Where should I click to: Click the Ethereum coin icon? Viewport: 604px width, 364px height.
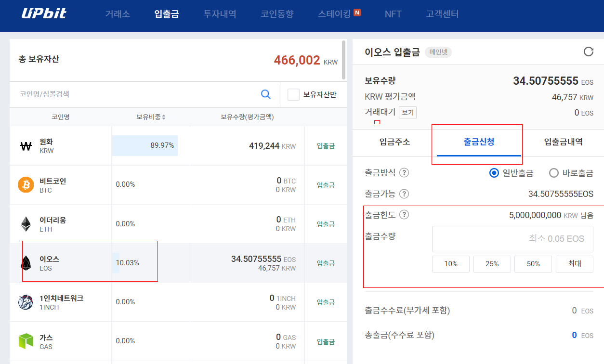26,224
